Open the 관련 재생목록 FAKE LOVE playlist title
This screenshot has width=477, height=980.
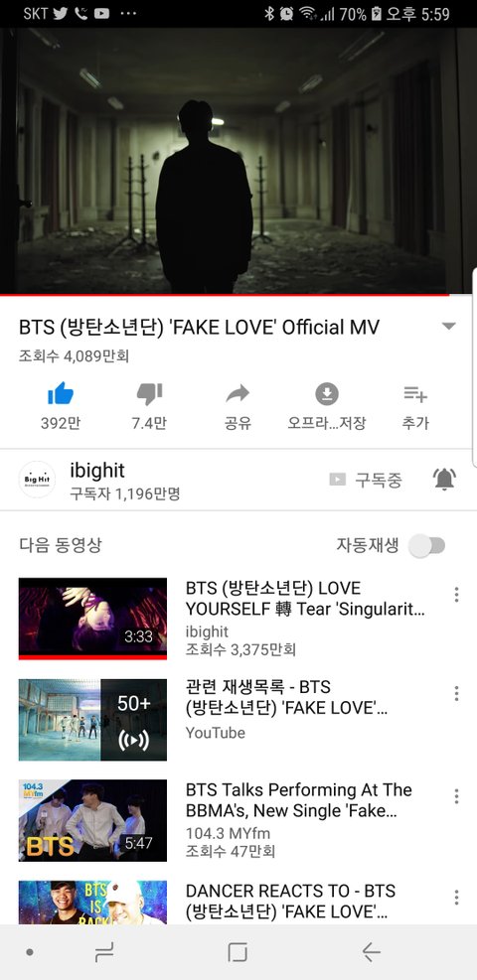click(286, 697)
